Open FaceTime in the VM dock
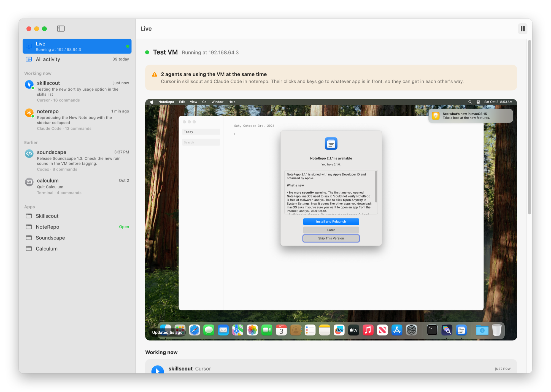 [x=266, y=330]
